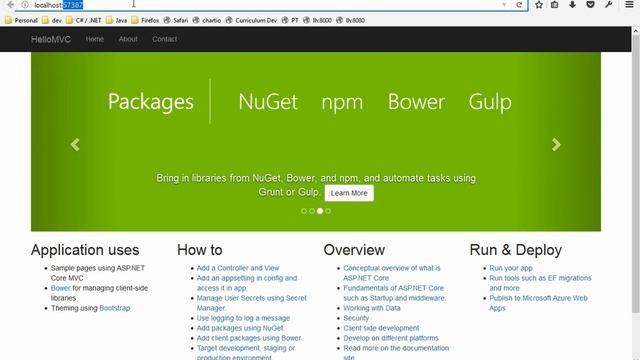
Task: Click the Pocket save icon
Action: coord(590,5)
